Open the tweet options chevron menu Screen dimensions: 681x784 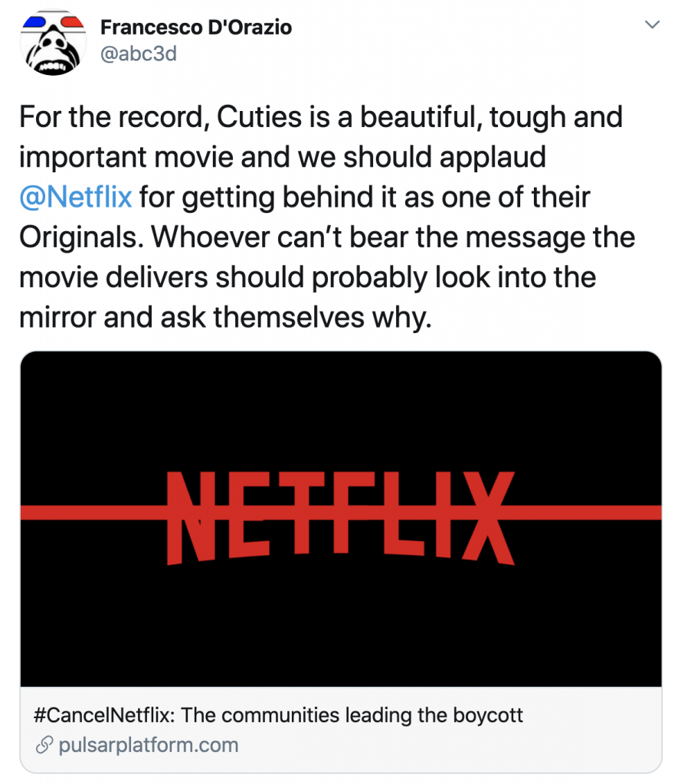(652, 25)
